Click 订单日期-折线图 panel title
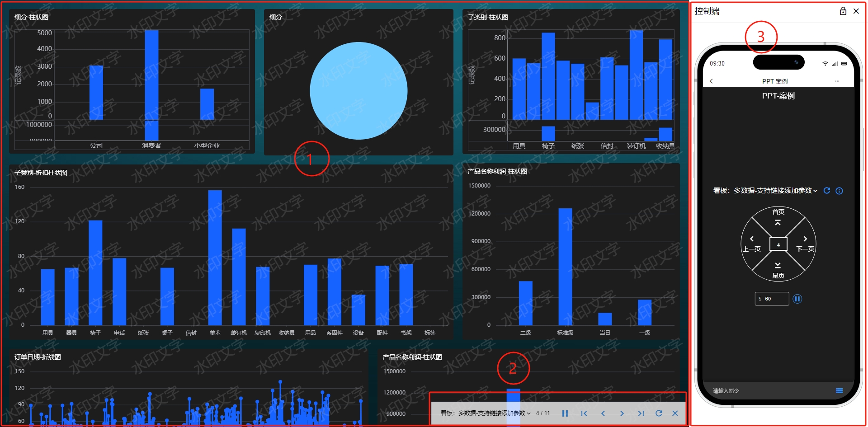This screenshot has width=868, height=427. [x=38, y=357]
